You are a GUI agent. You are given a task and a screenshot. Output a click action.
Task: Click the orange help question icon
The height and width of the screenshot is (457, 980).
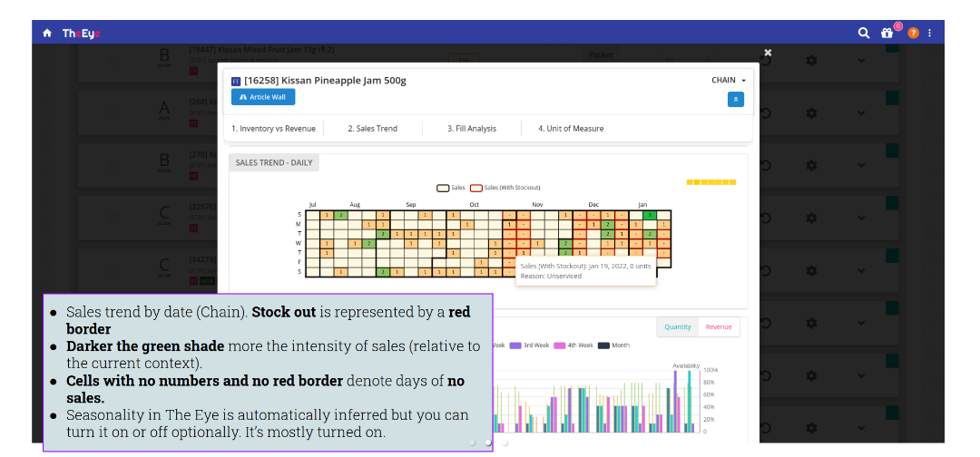(913, 34)
